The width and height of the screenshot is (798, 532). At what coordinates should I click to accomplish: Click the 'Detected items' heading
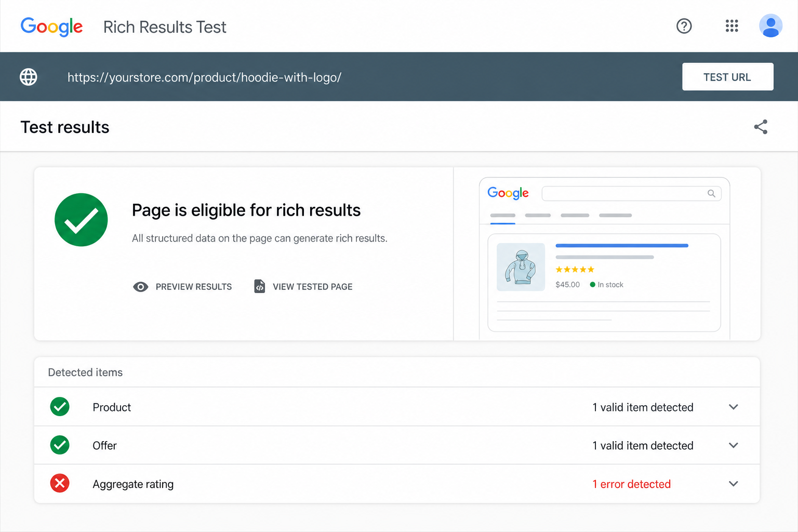tap(85, 373)
